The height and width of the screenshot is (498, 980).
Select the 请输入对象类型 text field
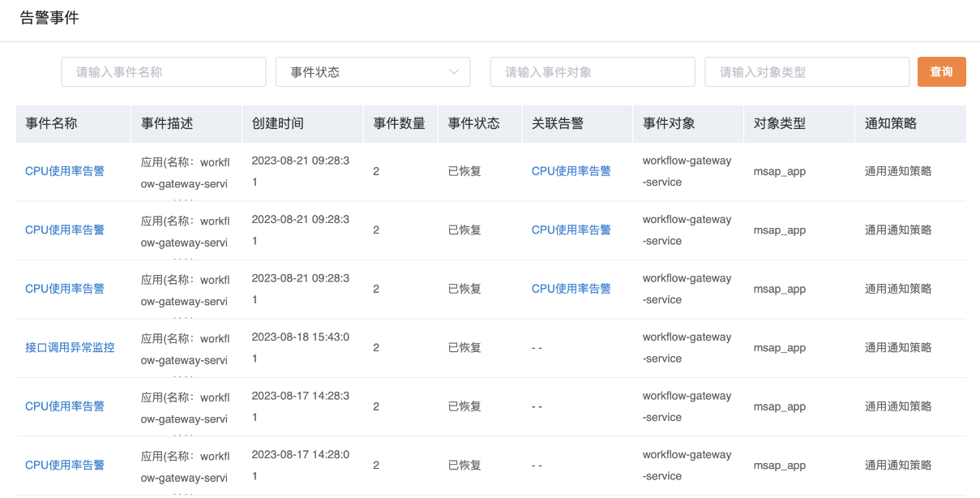807,72
